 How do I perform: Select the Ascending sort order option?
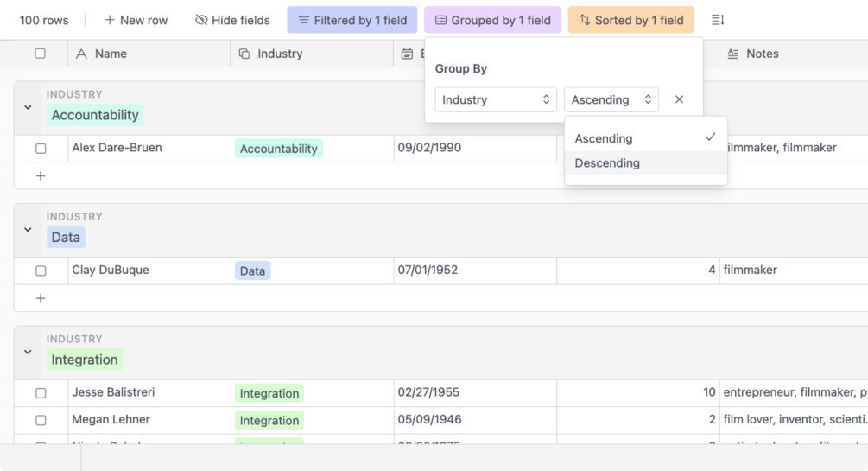(605, 138)
